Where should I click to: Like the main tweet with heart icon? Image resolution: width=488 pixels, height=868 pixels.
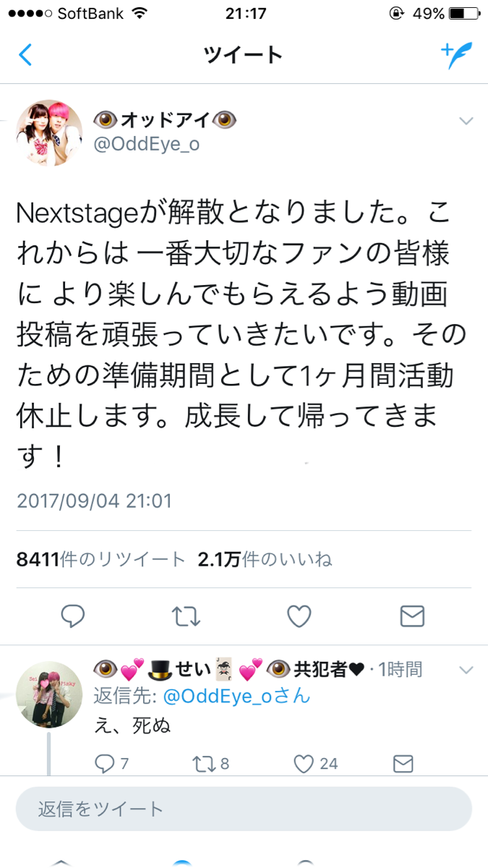click(x=299, y=616)
